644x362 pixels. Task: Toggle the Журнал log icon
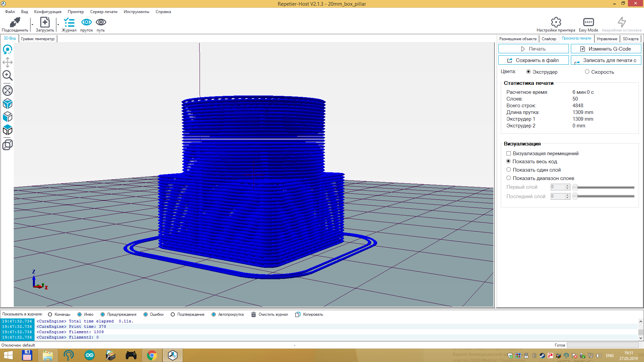coord(69,22)
